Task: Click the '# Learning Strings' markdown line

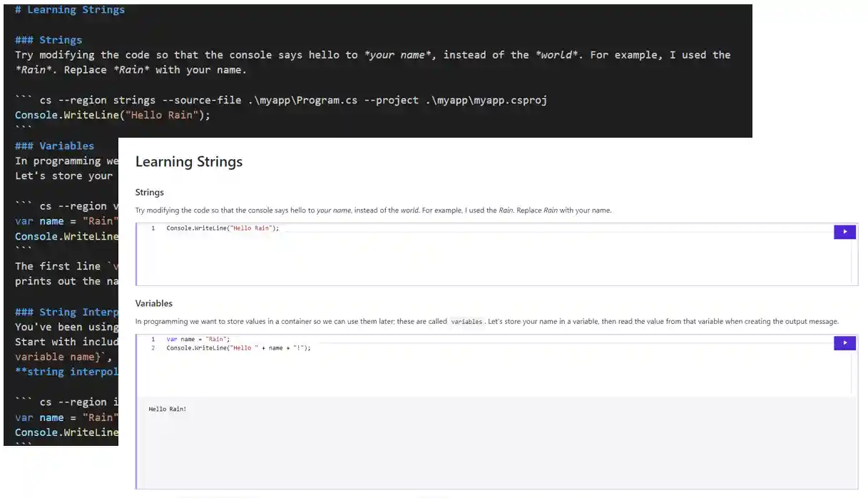Action: pyautogui.click(x=70, y=10)
